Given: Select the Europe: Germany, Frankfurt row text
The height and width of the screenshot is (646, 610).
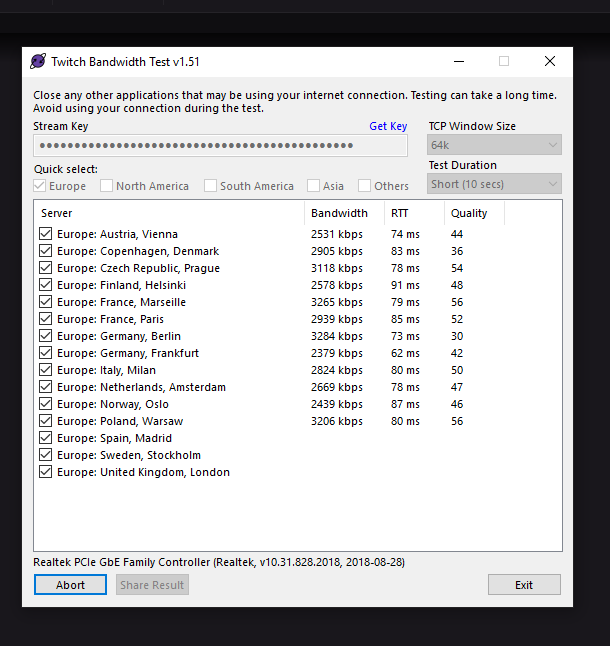Looking at the screenshot, I should point(128,353).
